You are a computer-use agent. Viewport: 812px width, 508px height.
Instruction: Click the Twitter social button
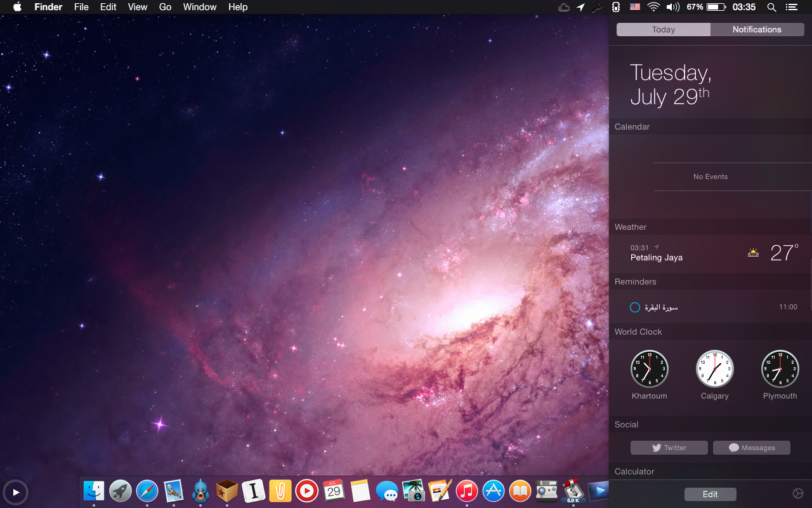(x=669, y=448)
